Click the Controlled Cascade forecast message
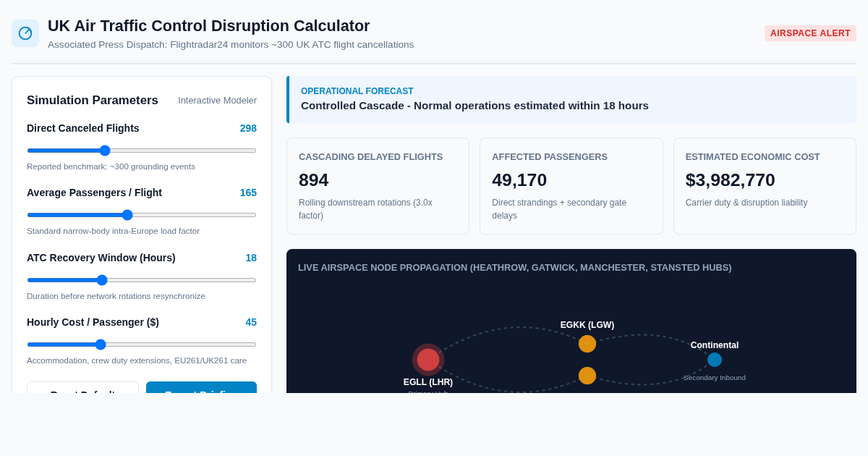 tap(475, 106)
